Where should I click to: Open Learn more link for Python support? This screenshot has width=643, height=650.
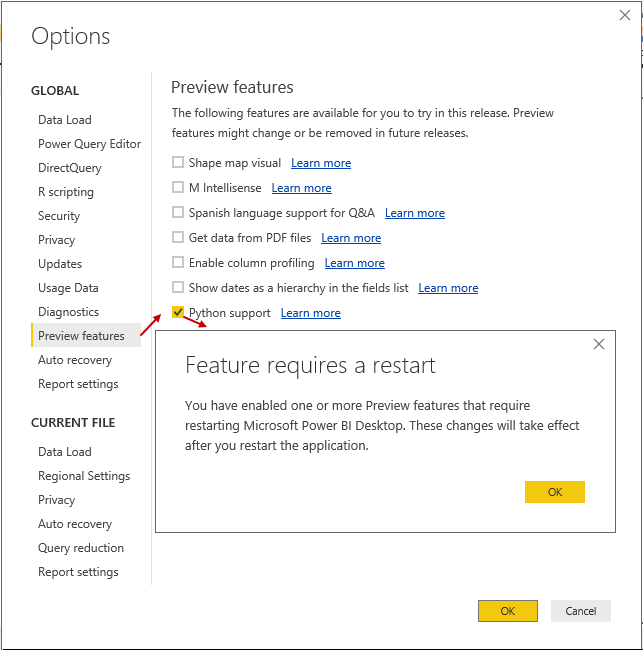pyautogui.click(x=310, y=313)
